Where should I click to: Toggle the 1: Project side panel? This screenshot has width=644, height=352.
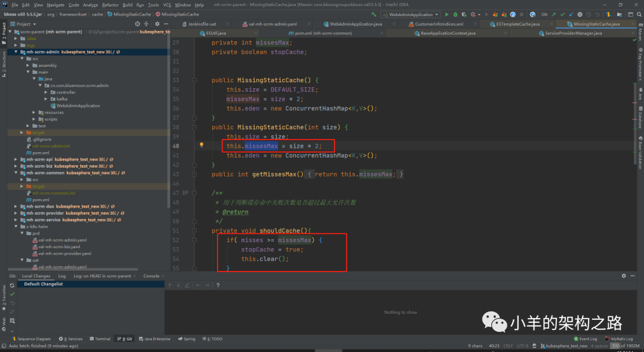tap(4, 33)
